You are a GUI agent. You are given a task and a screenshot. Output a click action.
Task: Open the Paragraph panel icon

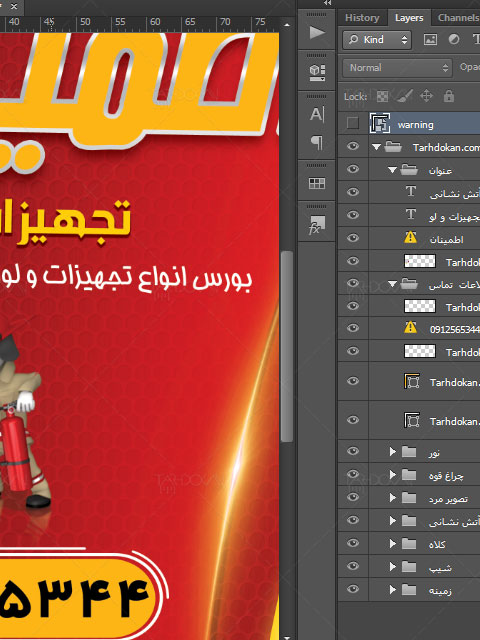click(317, 142)
